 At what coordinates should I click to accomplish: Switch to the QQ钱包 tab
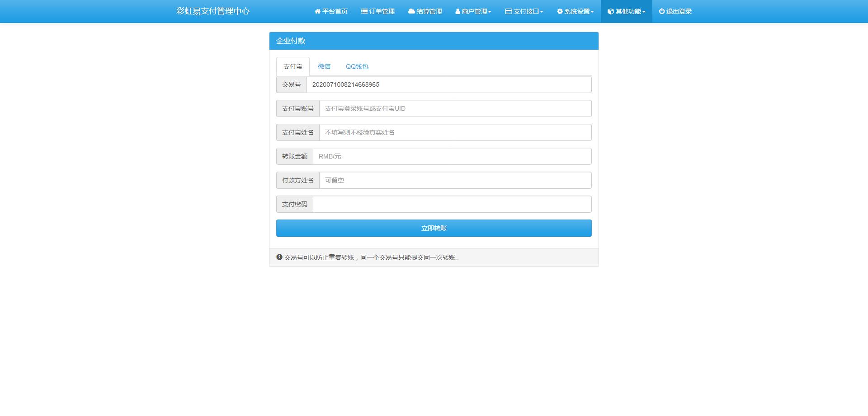click(357, 66)
